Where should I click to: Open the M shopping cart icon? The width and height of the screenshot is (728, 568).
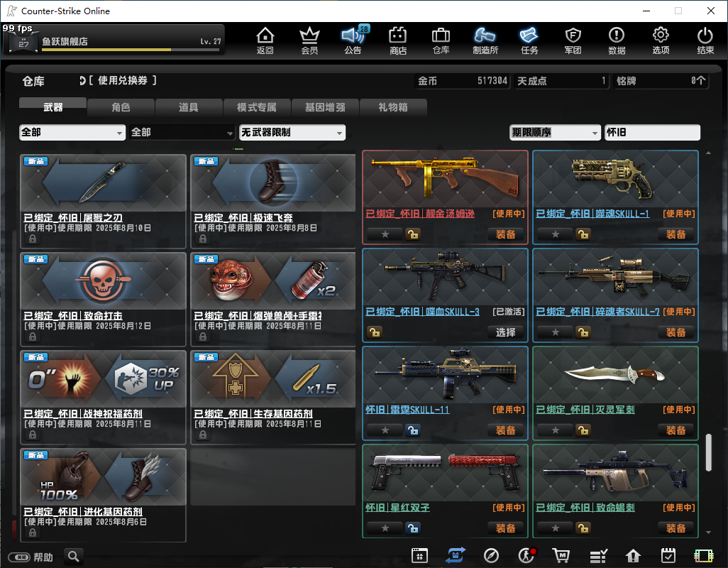561,555
